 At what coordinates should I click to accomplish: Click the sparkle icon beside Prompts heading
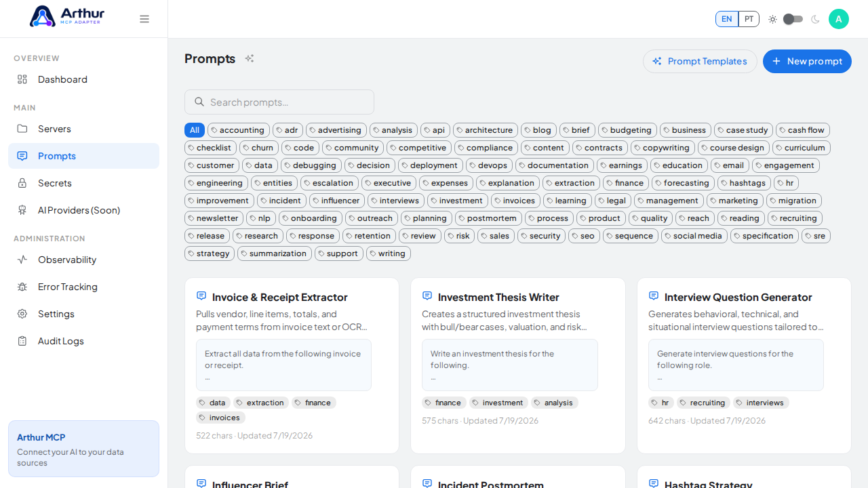(250, 58)
